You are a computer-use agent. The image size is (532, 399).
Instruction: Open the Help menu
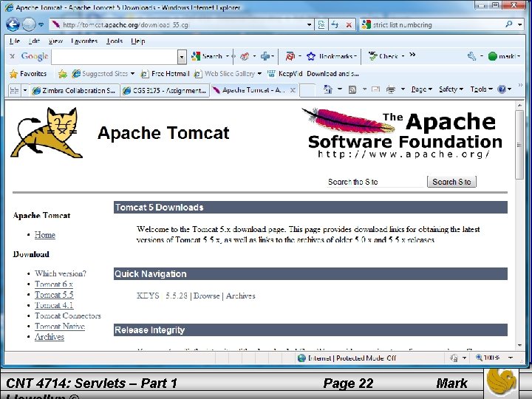tap(138, 41)
